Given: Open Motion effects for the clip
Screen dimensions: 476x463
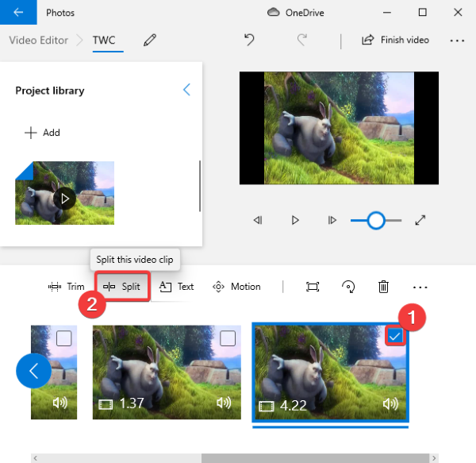Looking at the screenshot, I should coord(236,287).
